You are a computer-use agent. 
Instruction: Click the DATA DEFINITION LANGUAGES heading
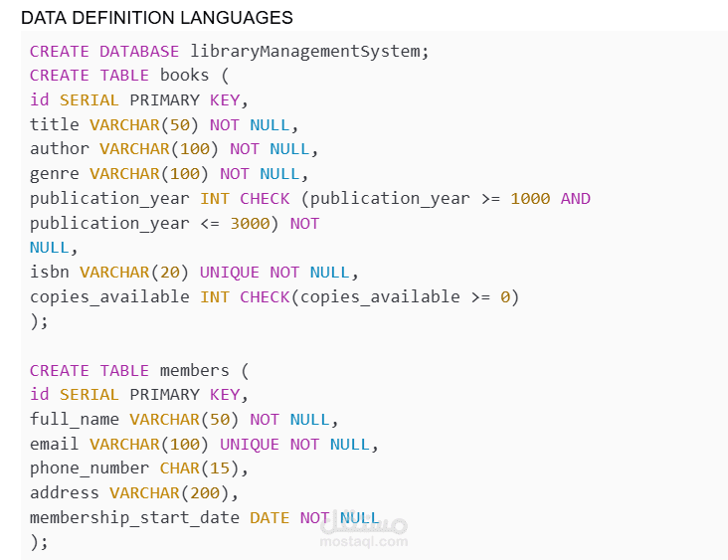click(157, 18)
